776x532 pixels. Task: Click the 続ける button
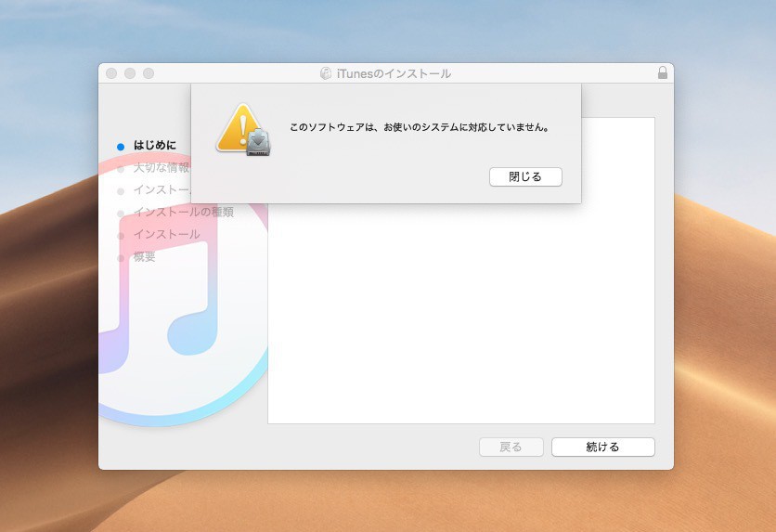(602, 447)
